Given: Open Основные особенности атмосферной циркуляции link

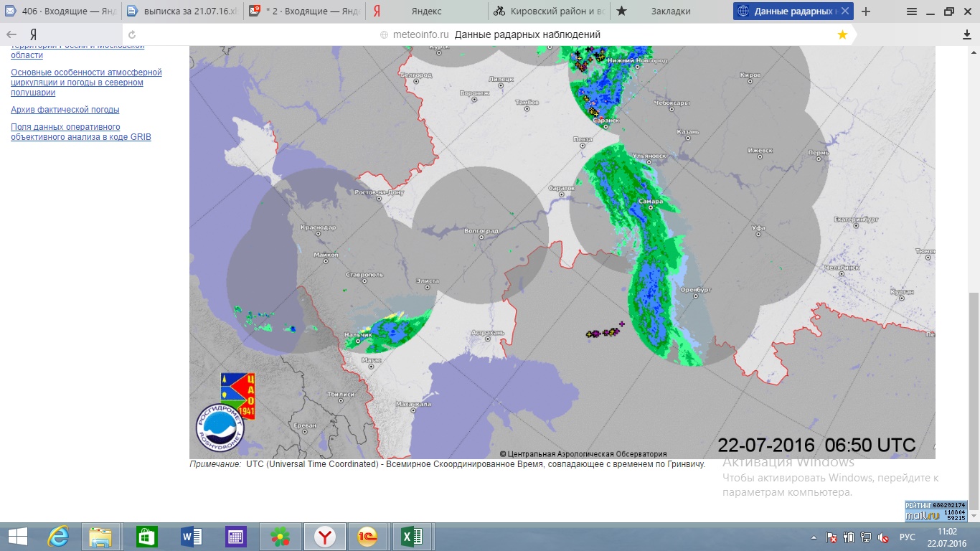Looking at the screenshot, I should click(86, 83).
